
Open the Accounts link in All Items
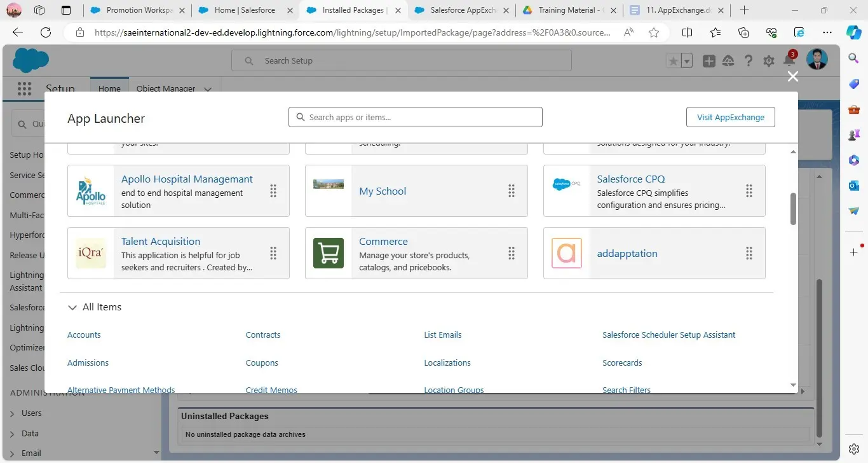click(84, 335)
